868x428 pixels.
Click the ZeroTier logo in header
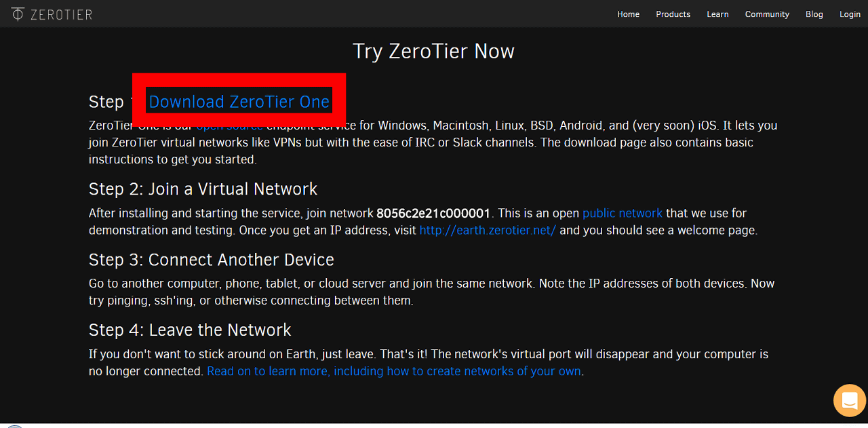(52, 14)
